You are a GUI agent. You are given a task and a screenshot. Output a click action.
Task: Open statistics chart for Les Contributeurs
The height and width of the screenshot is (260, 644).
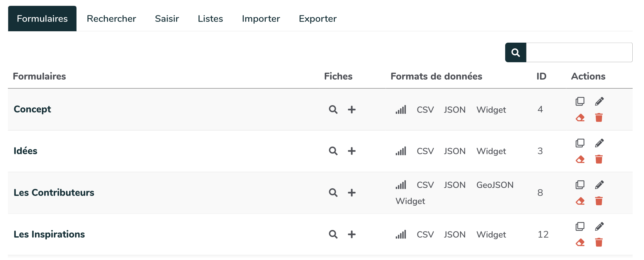[401, 185]
